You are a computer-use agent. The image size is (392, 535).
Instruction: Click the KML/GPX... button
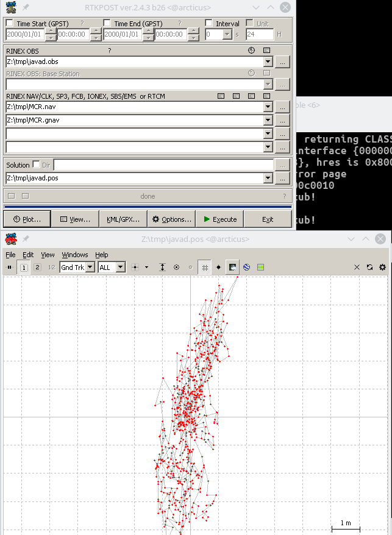123,219
